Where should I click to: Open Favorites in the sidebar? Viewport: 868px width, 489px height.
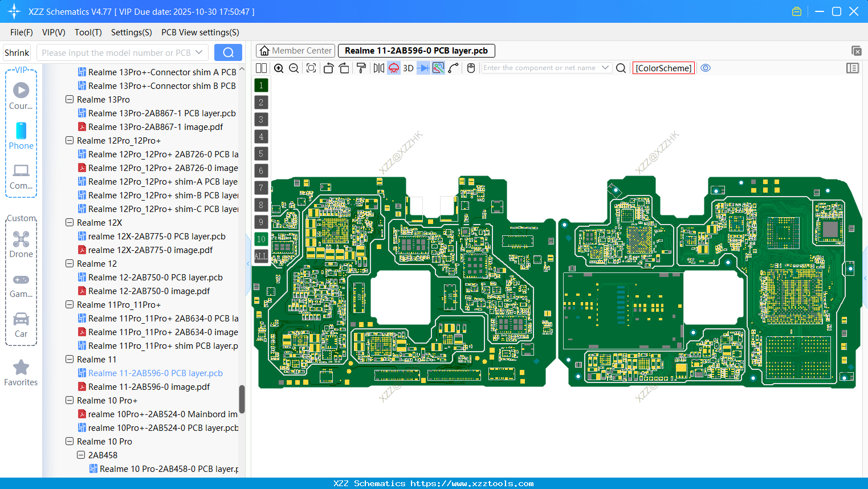click(x=21, y=373)
